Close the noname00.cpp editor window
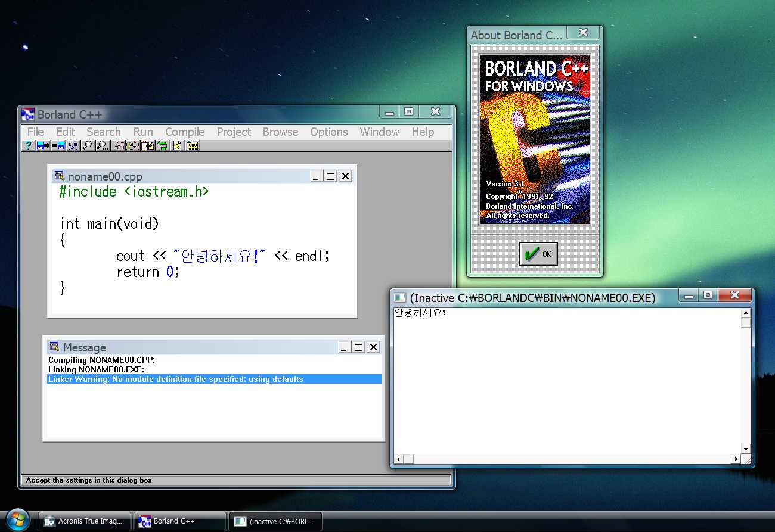Screen dimensions: 775x532 click(x=345, y=176)
